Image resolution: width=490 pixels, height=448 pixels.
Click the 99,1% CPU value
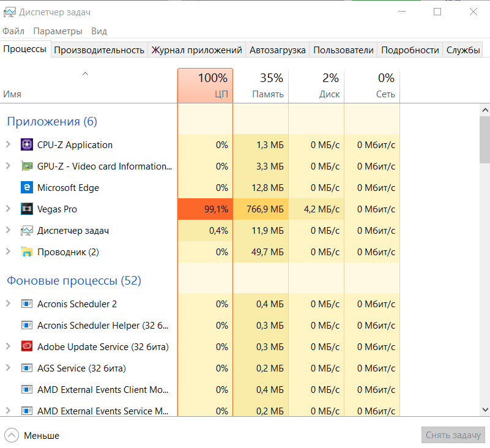pos(217,209)
